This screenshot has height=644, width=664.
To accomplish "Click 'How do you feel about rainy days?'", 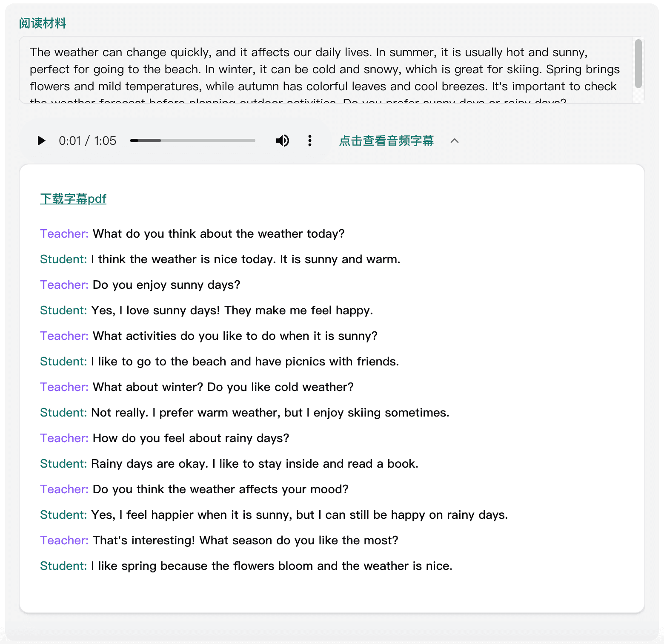I will click(x=191, y=438).
